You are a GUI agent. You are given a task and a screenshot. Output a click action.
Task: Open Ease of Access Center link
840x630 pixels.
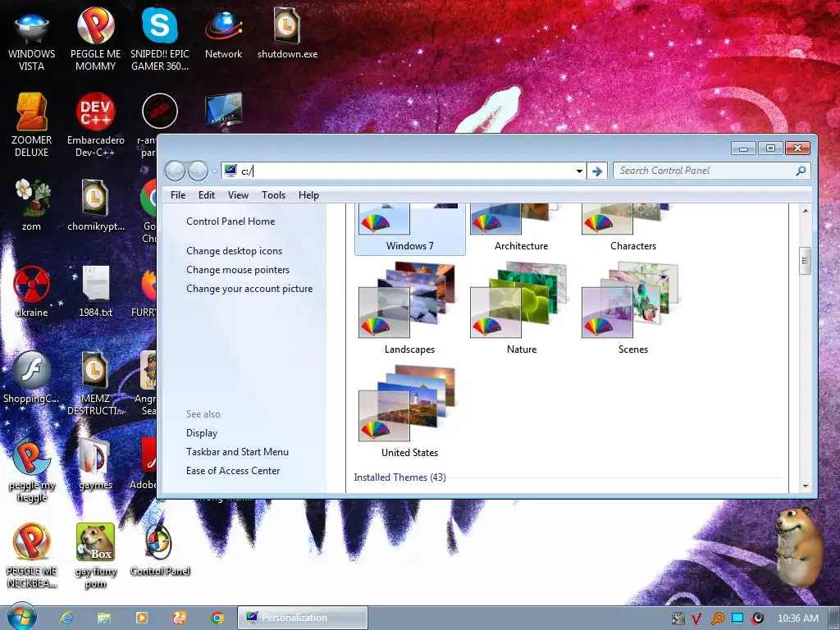[x=233, y=470]
